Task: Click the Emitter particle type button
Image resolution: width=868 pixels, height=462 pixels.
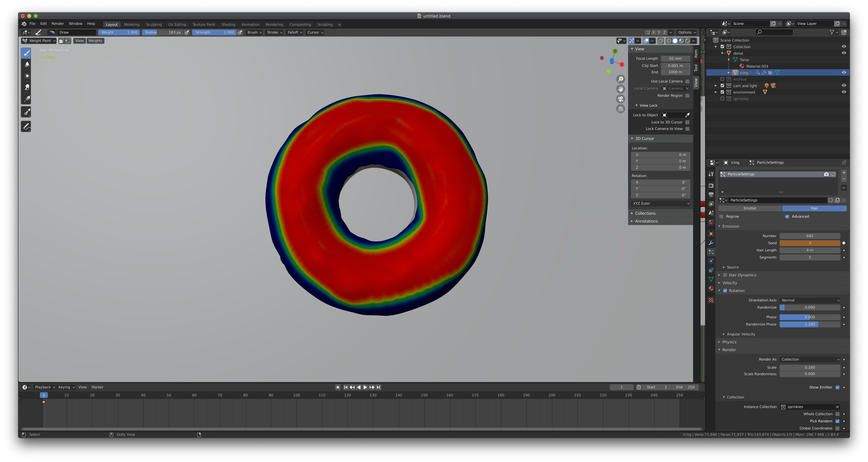Action: coord(750,208)
